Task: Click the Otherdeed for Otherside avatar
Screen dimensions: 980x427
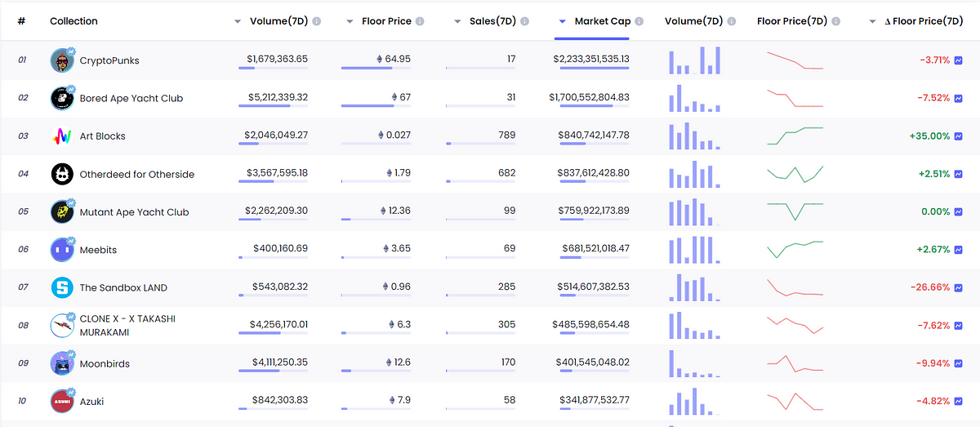Action: coord(62,174)
